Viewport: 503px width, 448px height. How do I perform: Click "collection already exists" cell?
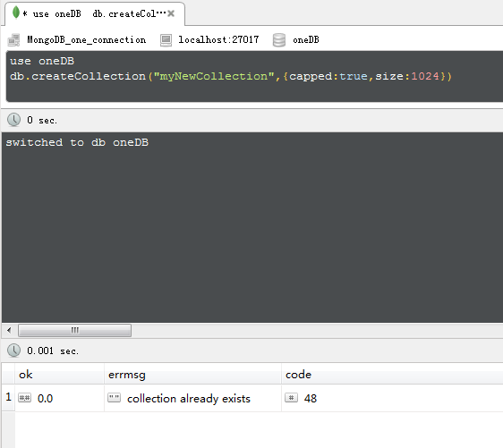point(189,398)
